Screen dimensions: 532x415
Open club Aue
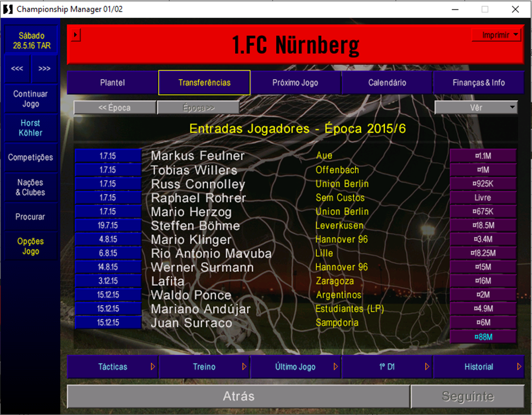point(324,156)
